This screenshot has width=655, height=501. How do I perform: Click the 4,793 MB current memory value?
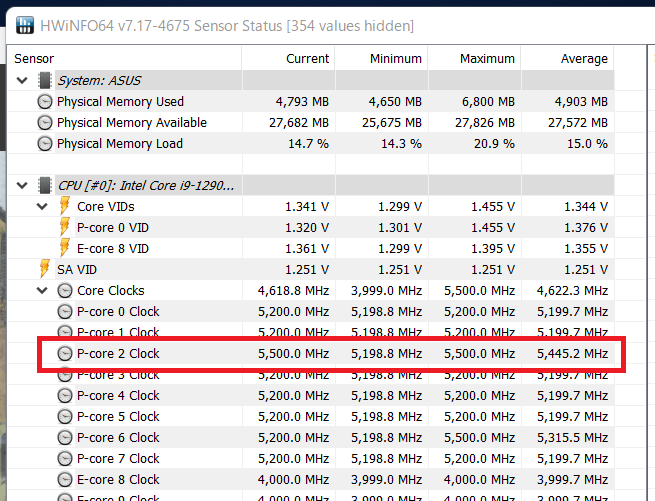pos(302,102)
